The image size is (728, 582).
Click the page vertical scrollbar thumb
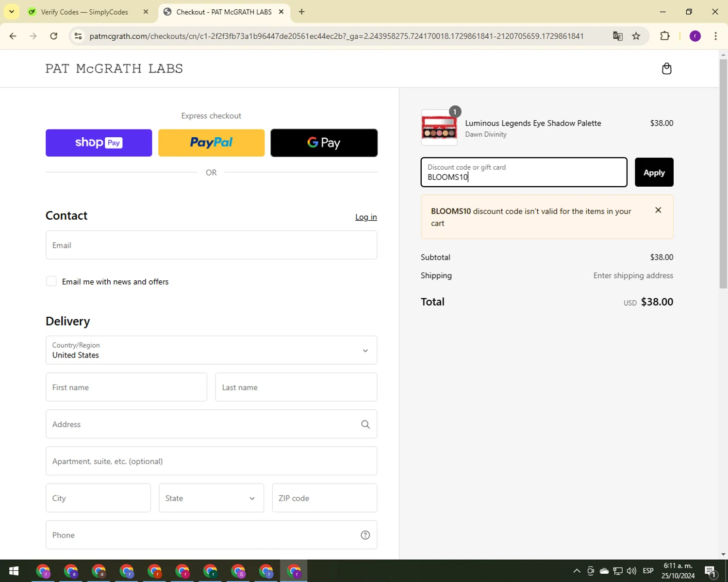click(x=723, y=174)
